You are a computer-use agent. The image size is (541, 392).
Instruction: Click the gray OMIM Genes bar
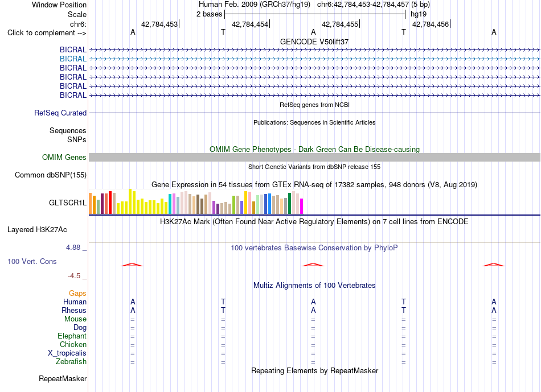click(x=314, y=157)
